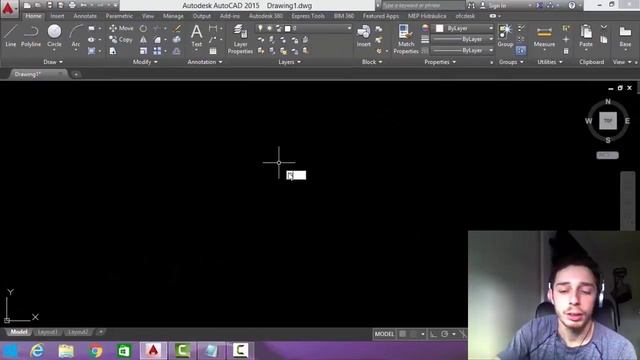This screenshot has width=640, height=360.
Task: Open Internet Explorer from taskbar
Action: point(37,351)
